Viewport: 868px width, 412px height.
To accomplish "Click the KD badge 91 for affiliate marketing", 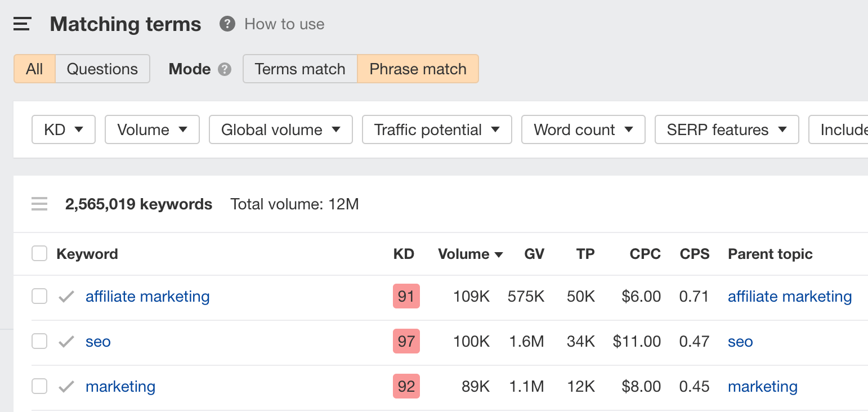I will tap(406, 296).
